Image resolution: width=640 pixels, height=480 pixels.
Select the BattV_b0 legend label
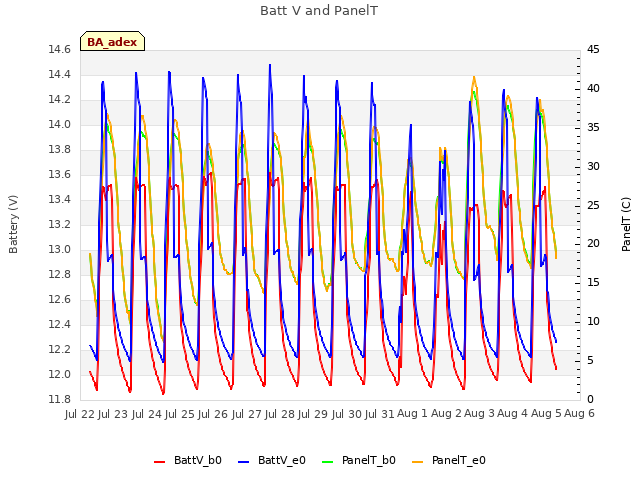point(198,460)
